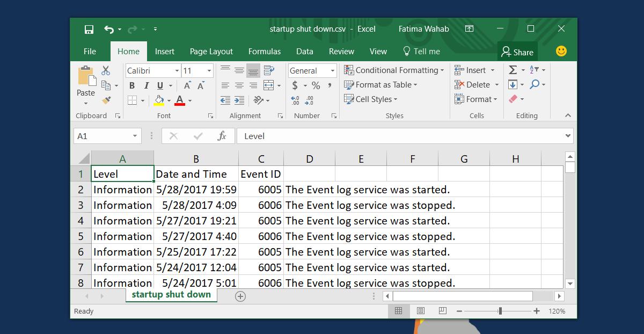This screenshot has height=334, width=644.
Task: Apply cell borders icon
Action: coord(132,100)
